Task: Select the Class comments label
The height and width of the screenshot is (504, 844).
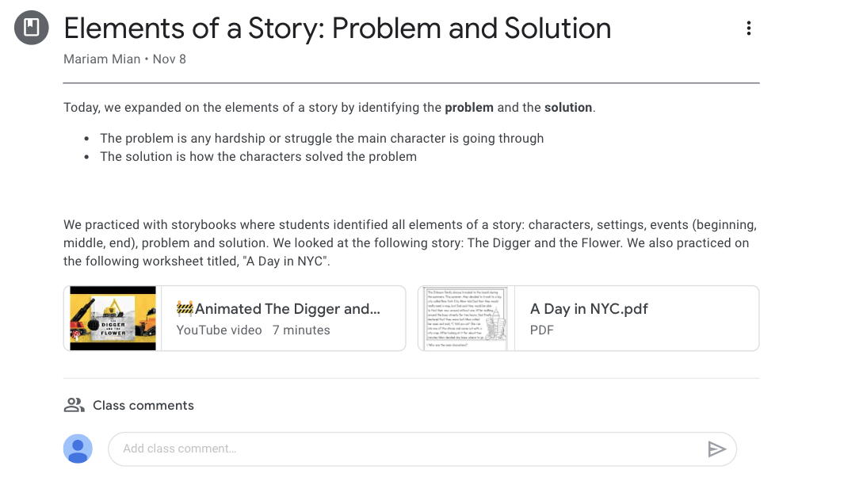Action: click(143, 405)
